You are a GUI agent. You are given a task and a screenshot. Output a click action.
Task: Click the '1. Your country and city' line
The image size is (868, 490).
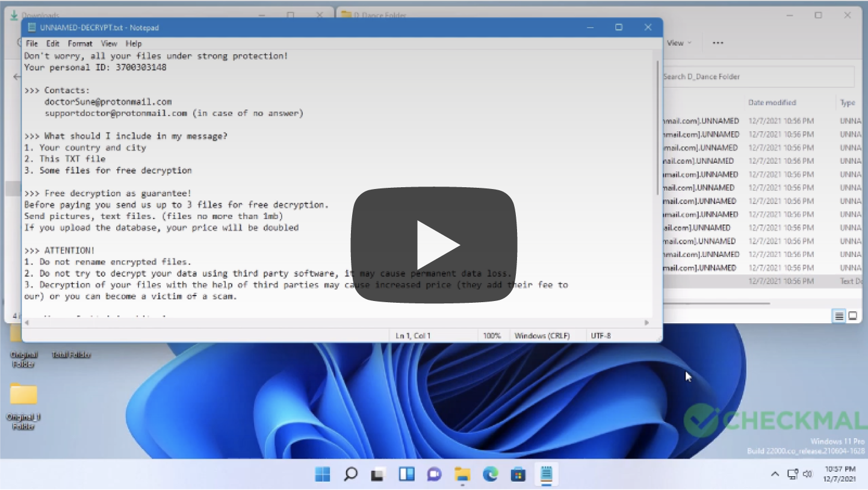[x=85, y=147]
